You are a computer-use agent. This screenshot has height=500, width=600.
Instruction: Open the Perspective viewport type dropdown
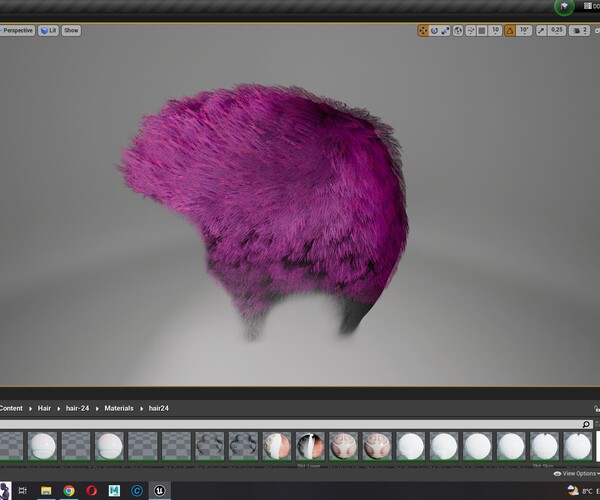click(17, 31)
